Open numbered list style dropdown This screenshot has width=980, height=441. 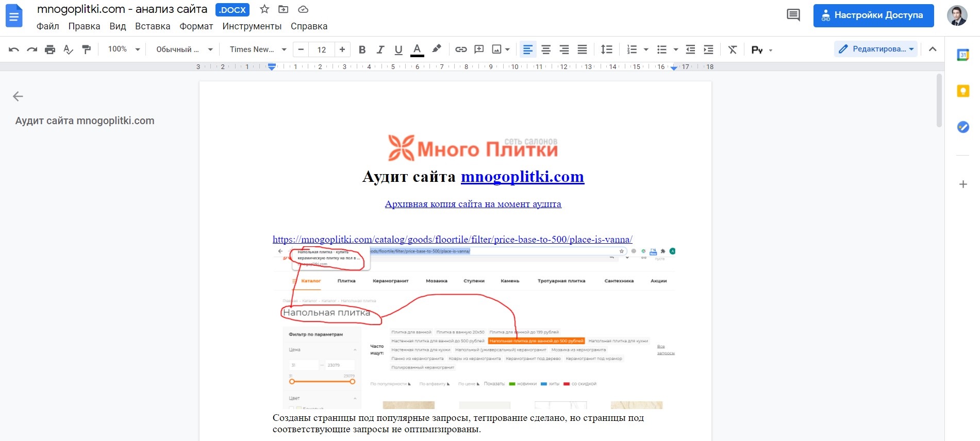[646, 50]
